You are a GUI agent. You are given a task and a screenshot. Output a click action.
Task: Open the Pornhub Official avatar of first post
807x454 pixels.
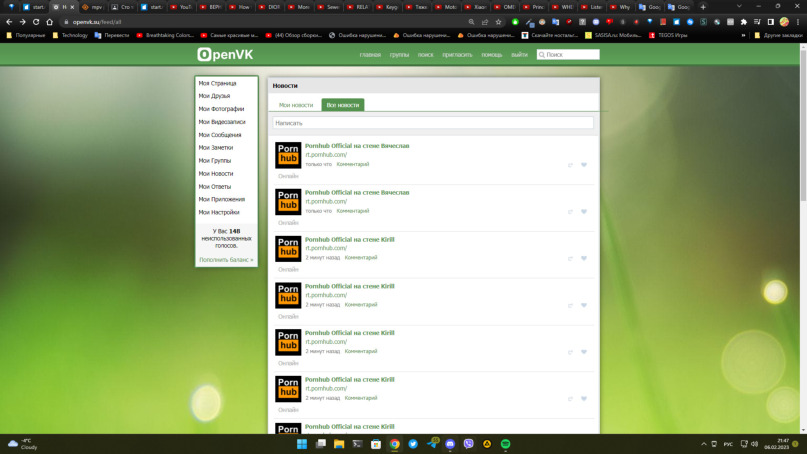click(288, 155)
